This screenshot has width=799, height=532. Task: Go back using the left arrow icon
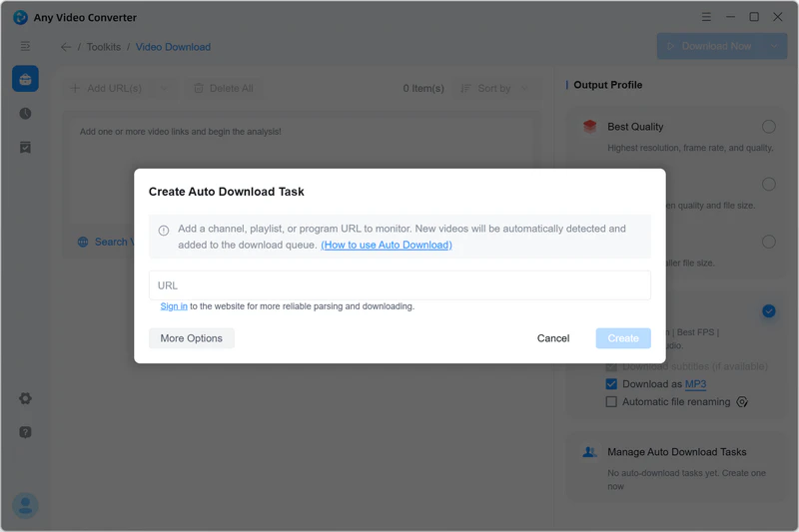(66, 47)
